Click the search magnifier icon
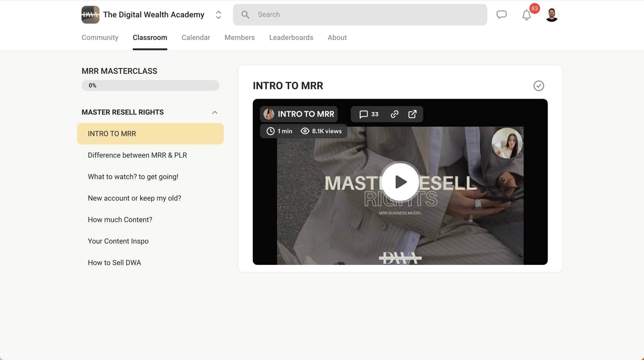Viewport: 644px width, 360px height. (245, 14)
